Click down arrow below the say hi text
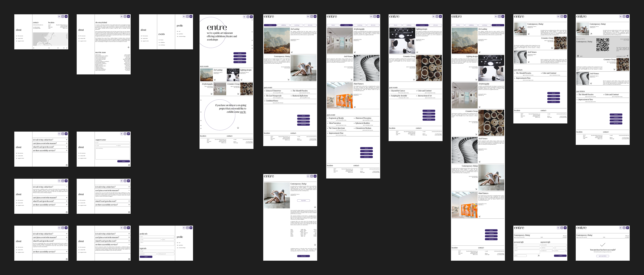 238,128
